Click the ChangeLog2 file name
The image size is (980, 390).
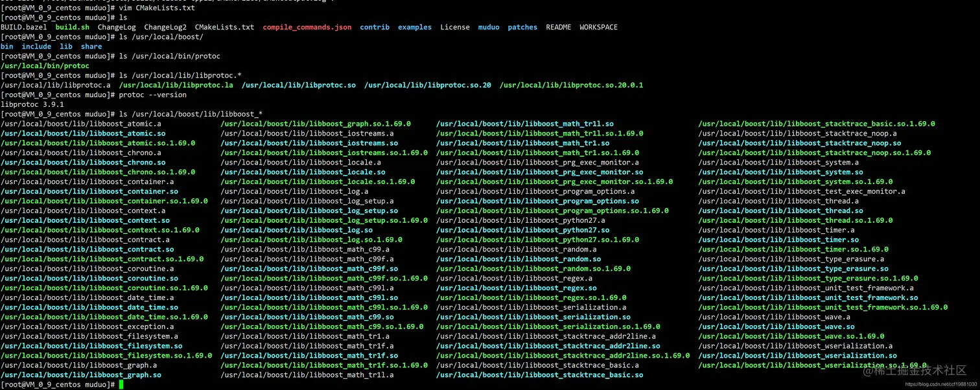pos(165,27)
